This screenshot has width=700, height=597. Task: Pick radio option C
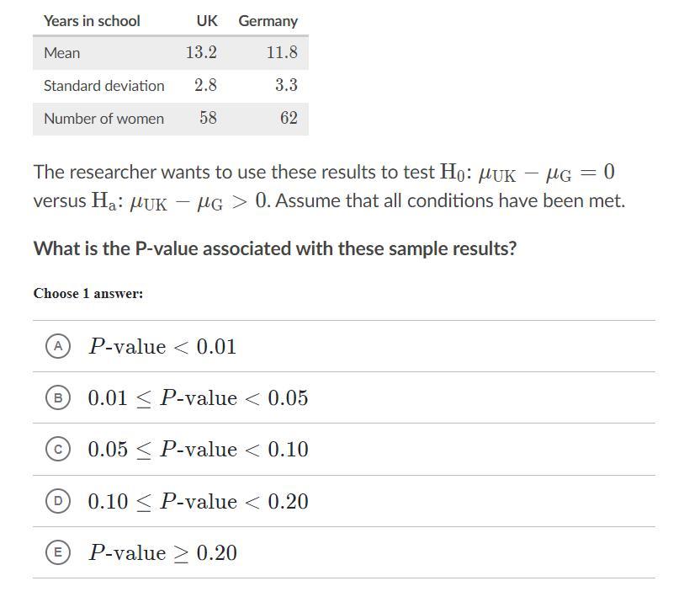[x=57, y=450]
